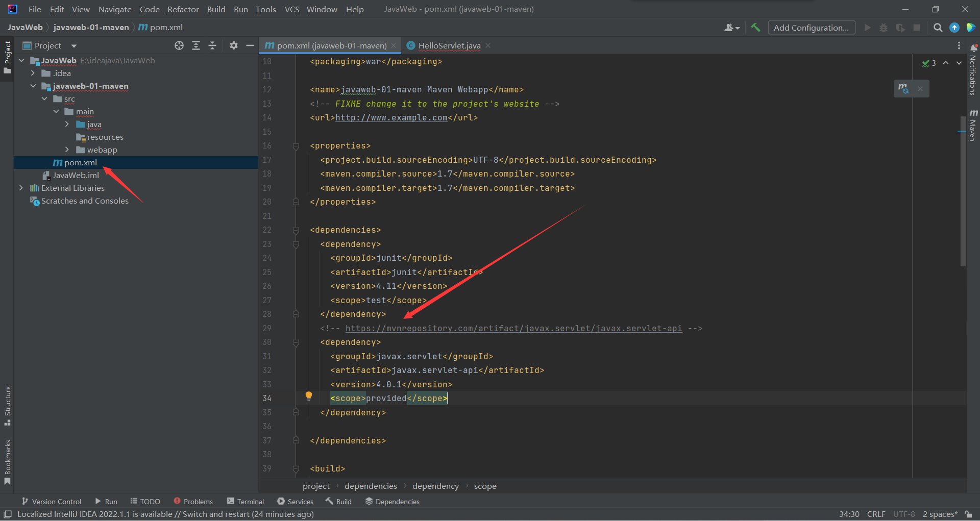Viewport: 980px width, 521px height.
Task: Click the CRLF line separator widget
Action: 876,514
